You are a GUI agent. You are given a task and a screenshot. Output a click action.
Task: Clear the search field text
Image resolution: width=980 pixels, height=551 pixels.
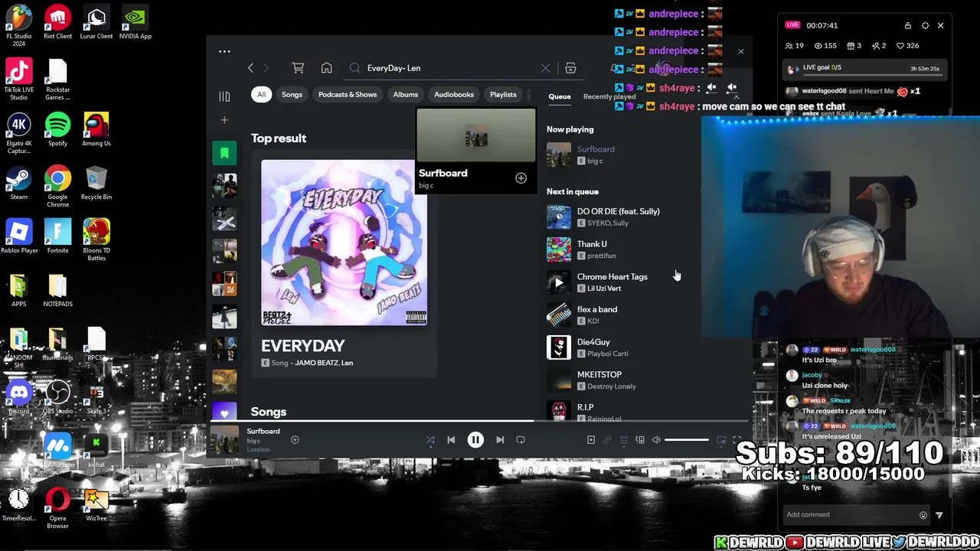click(545, 68)
